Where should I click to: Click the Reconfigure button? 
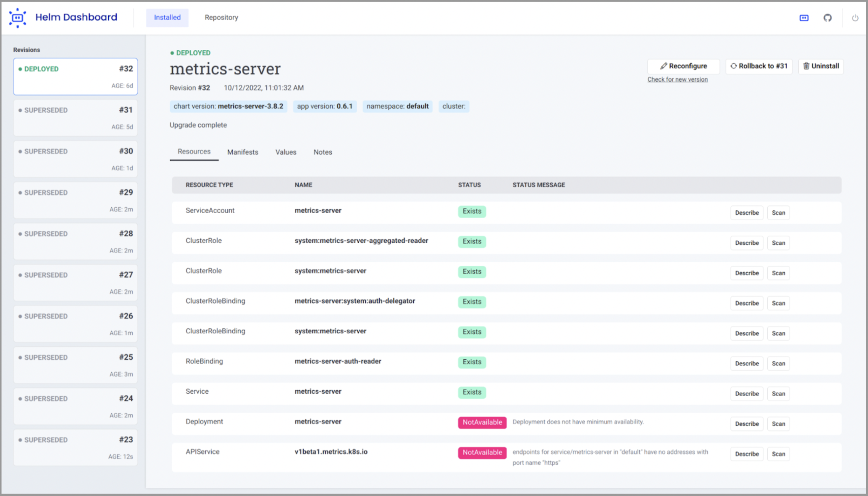tap(683, 66)
